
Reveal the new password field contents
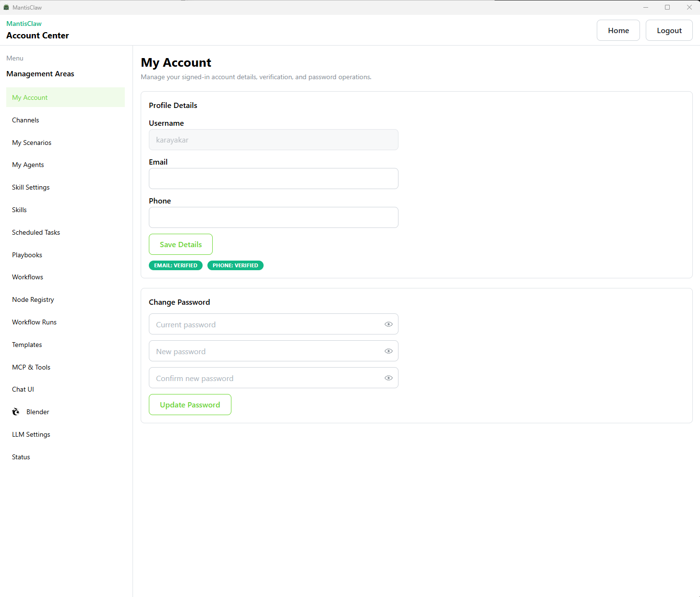click(x=388, y=351)
